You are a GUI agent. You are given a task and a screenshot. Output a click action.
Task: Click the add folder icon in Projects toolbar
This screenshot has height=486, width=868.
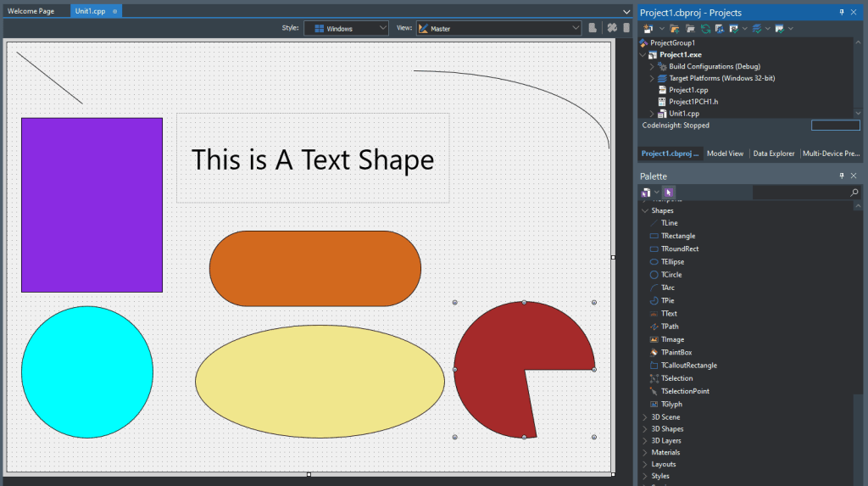click(x=674, y=29)
